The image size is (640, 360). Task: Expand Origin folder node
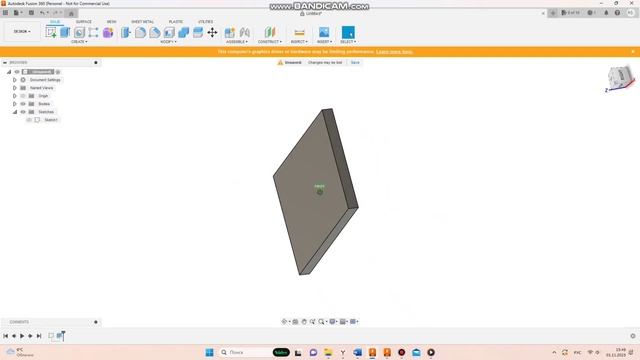tap(15, 96)
